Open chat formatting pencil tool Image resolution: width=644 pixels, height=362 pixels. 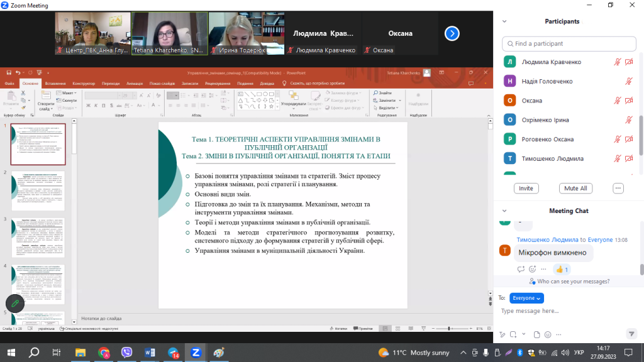[502, 334]
